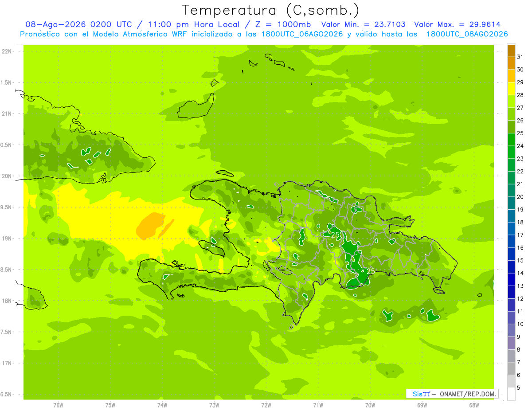
Task: Click the "16" value on the color scale
Action: pos(520,247)
